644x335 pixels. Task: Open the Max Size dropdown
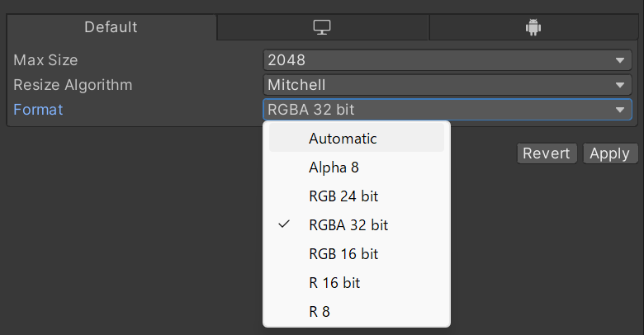click(447, 60)
